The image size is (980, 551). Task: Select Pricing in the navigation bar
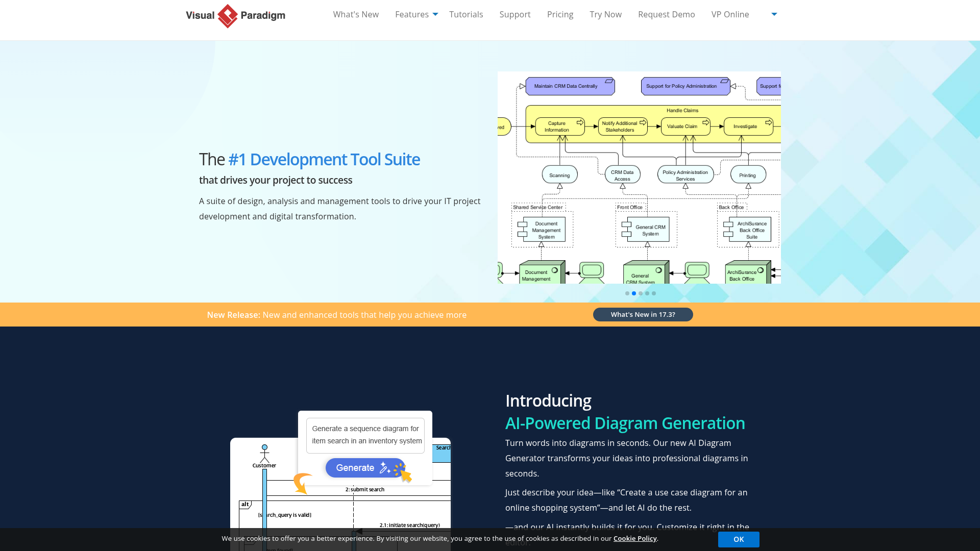[x=560, y=14]
